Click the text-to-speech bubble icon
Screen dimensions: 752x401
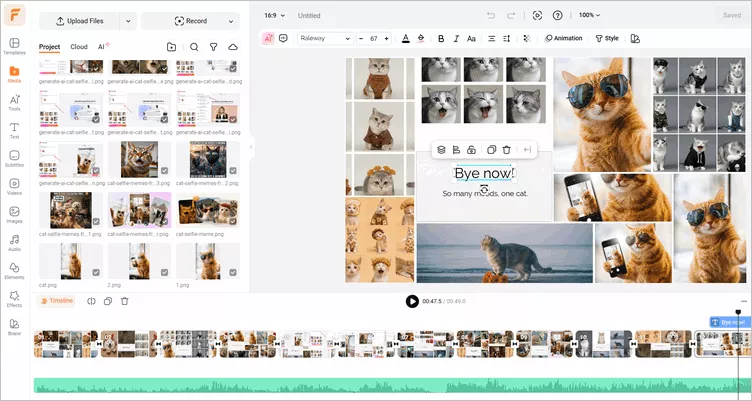(x=283, y=38)
